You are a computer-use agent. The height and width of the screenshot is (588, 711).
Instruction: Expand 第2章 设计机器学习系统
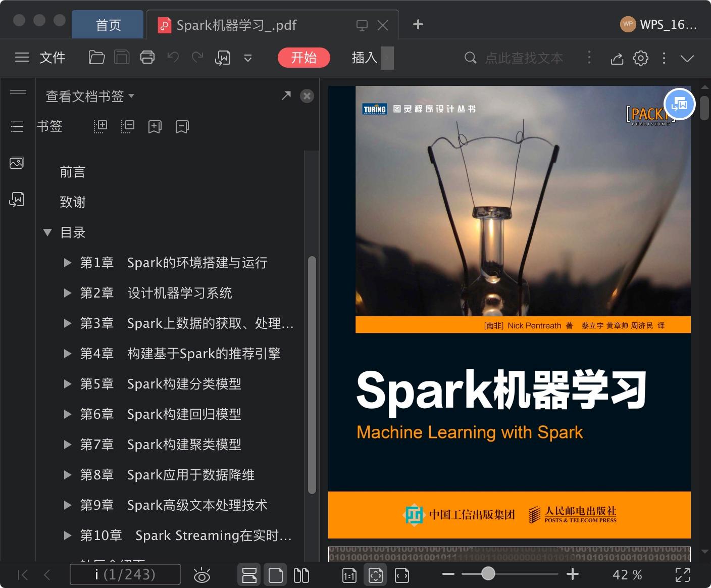[67, 293]
